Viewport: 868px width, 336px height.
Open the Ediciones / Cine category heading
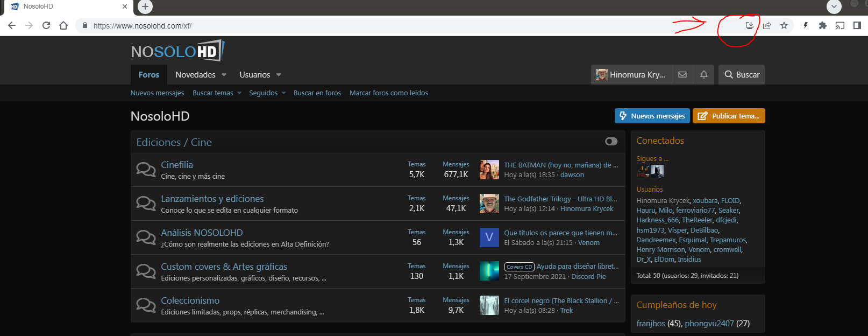[x=174, y=142]
